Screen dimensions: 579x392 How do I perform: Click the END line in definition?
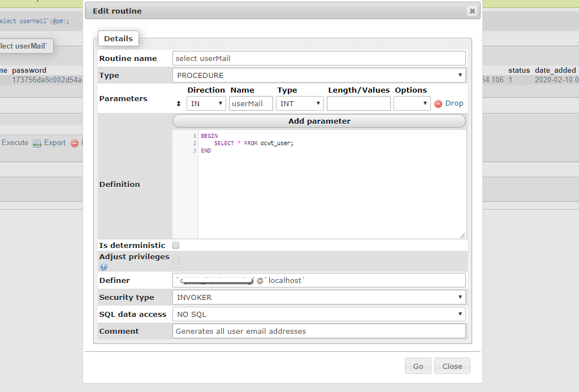[x=206, y=150]
